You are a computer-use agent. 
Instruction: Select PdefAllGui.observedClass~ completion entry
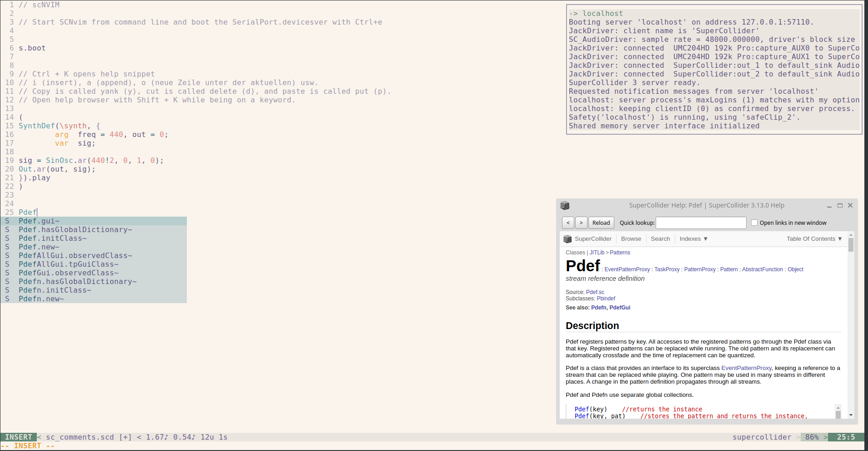coord(94,256)
